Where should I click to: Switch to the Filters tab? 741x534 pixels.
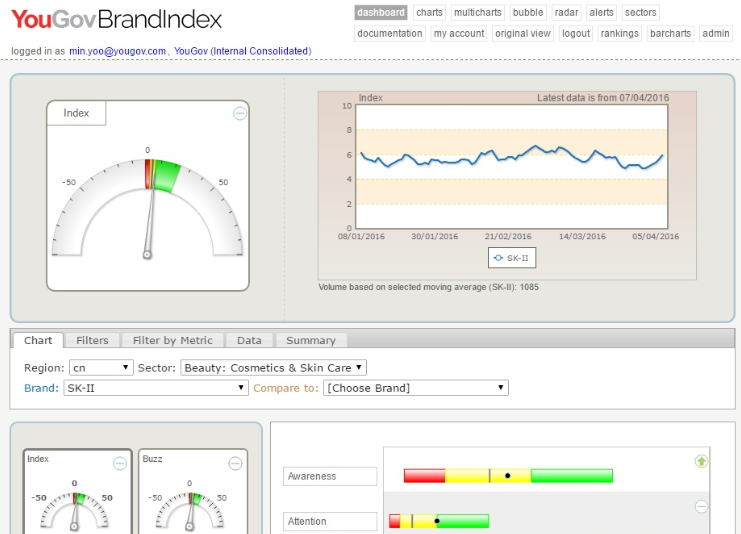(x=92, y=340)
